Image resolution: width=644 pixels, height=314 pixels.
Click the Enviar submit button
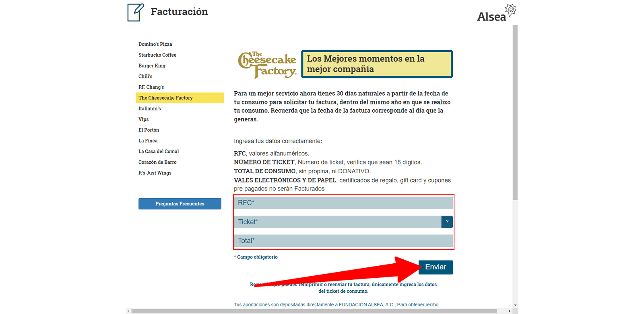436,267
